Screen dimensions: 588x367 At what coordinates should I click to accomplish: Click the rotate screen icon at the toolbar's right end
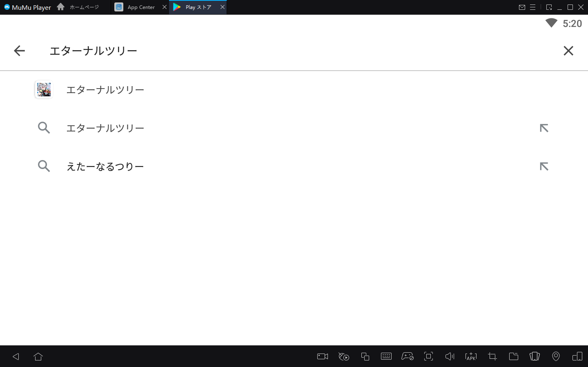point(577,356)
